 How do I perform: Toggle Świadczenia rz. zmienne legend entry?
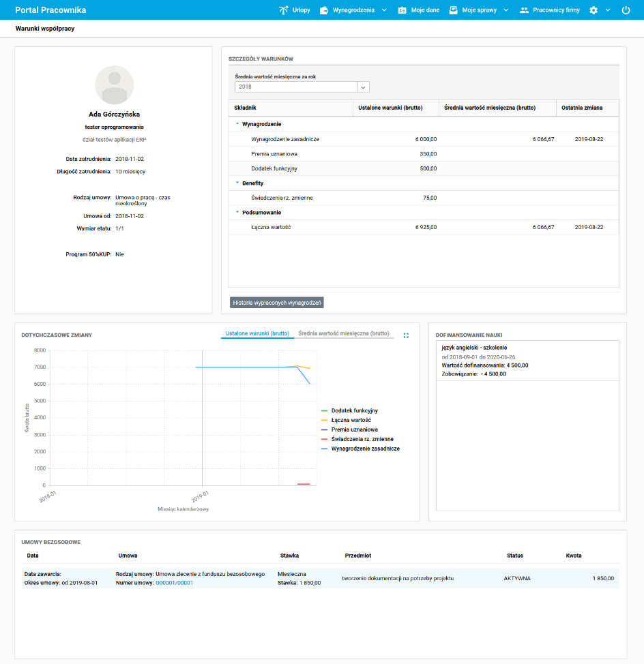357,439
